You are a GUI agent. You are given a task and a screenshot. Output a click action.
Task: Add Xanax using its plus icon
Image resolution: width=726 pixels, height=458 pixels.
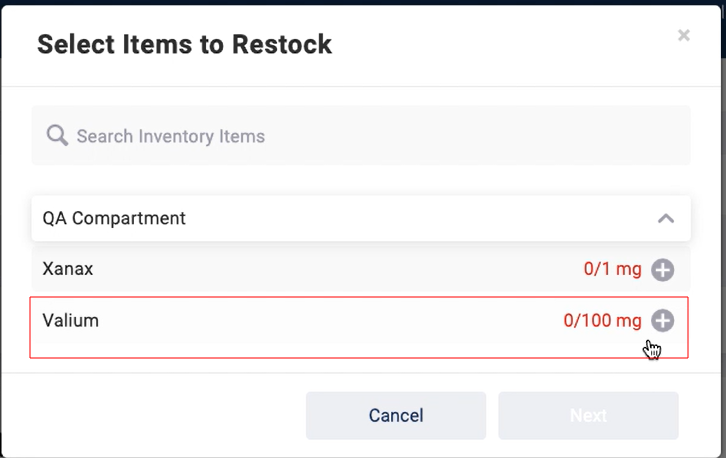pos(662,270)
